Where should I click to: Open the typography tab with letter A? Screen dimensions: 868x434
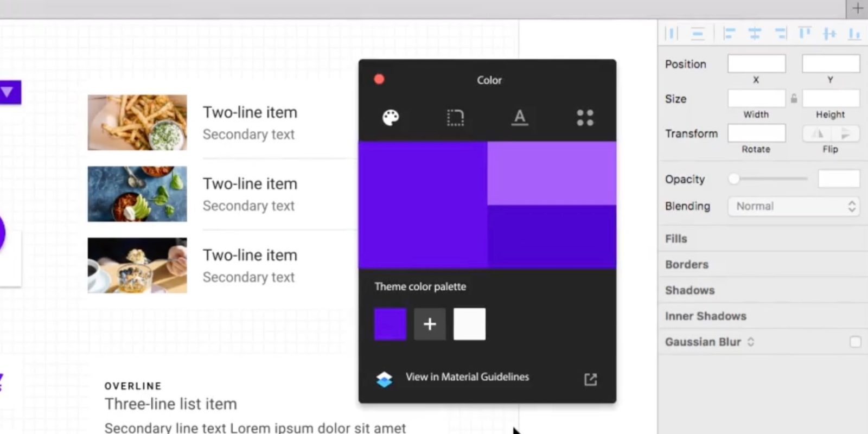pyautogui.click(x=520, y=117)
